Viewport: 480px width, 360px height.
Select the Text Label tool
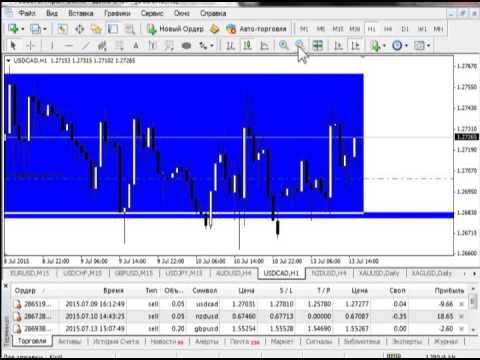pos(153,45)
